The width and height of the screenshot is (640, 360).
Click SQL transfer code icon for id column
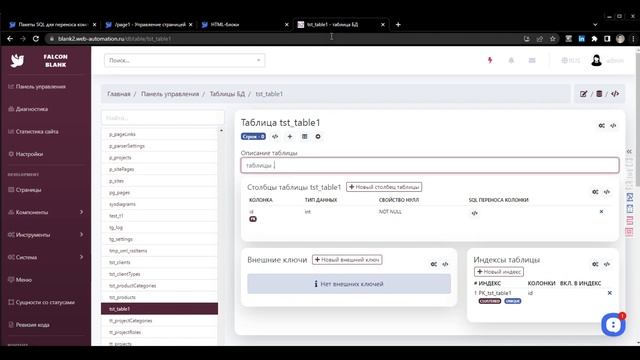(x=474, y=213)
